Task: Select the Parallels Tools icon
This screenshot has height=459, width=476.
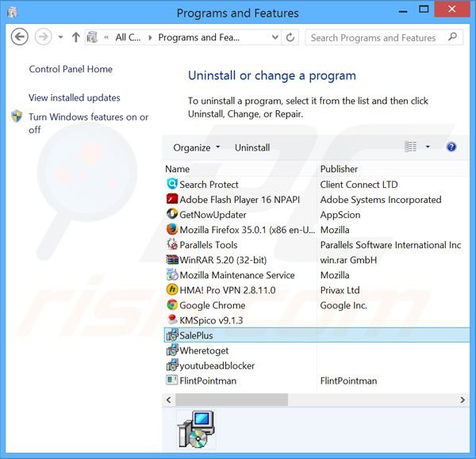Action: coord(172,244)
